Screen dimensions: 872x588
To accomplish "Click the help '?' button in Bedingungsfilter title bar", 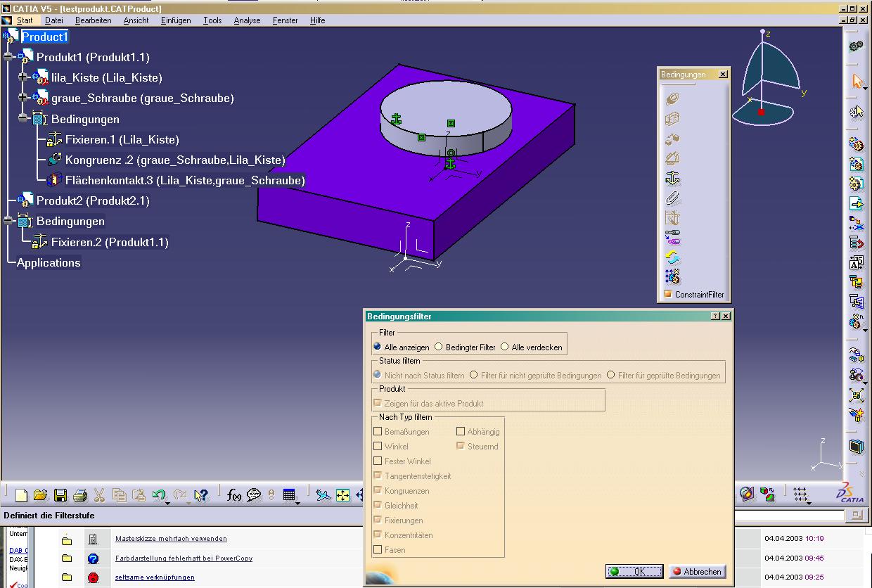I will pos(715,317).
